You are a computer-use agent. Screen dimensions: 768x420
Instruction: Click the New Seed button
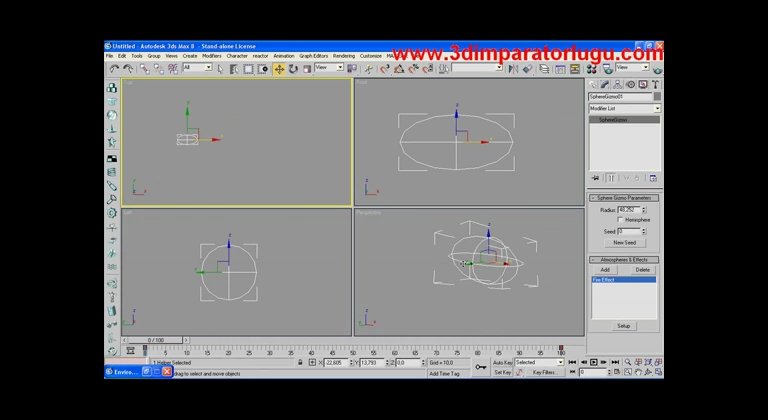pyautogui.click(x=624, y=243)
